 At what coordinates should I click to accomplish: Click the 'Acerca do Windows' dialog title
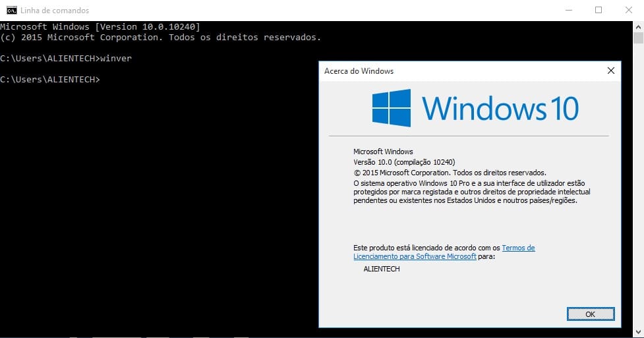[x=359, y=71]
